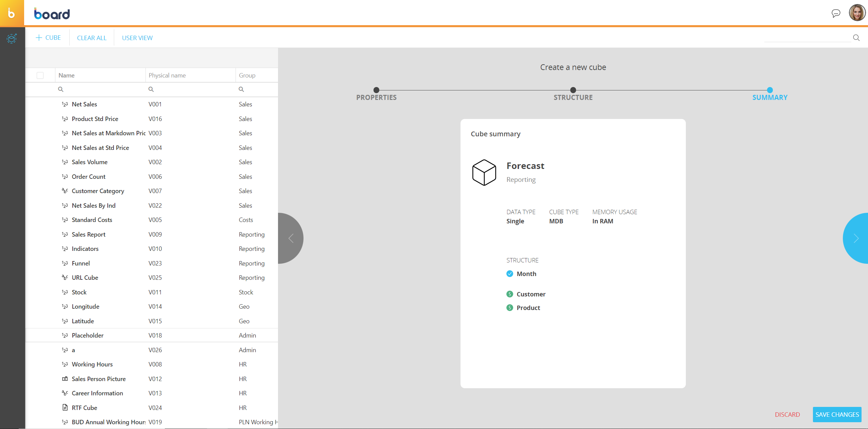Click the green Customer sparsity badge
The width and height of the screenshot is (868, 429).
pos(509,294)
